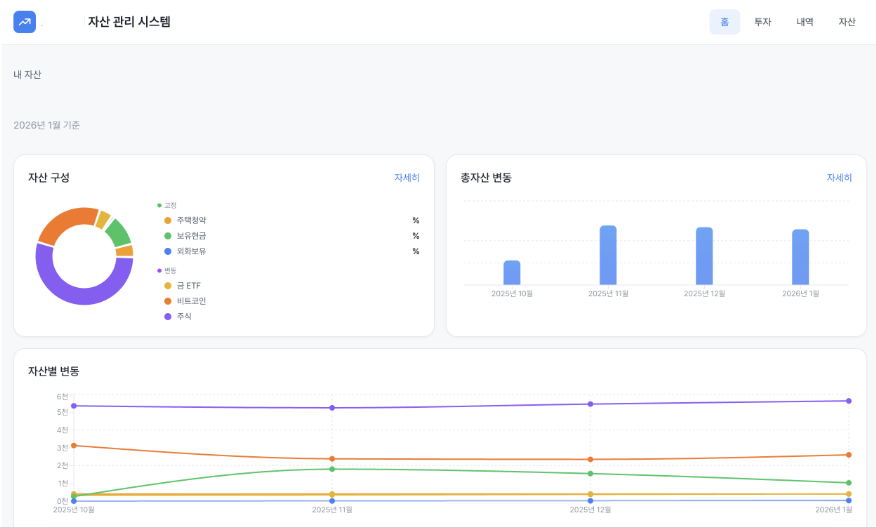876x528 pixels.
Task: Click purple line point at 2025년 11월
Action: [x=332, y=408]
